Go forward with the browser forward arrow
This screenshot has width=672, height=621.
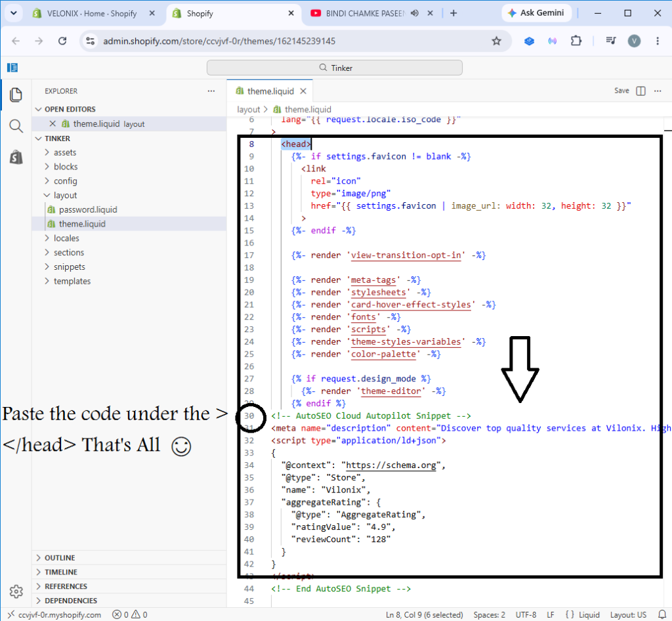[x=39, y=41]
